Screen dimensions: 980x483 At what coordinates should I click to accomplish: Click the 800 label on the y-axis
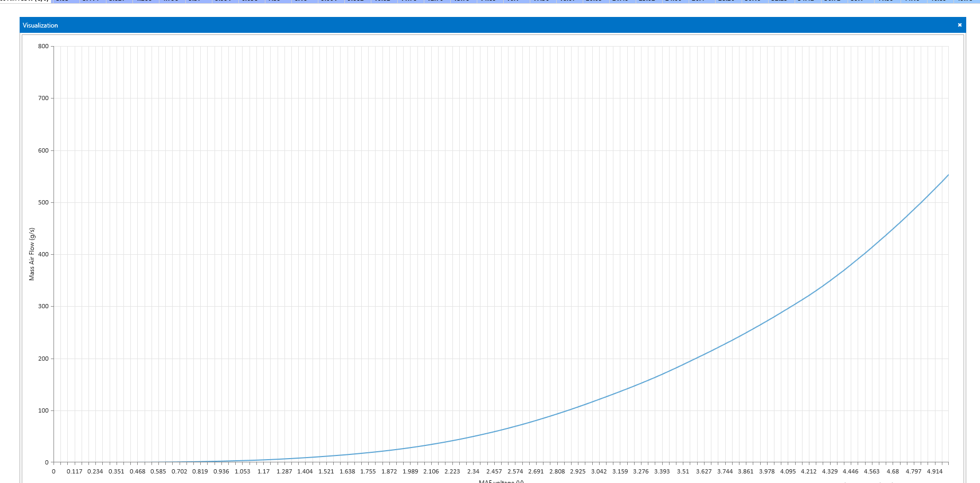click(43, 47)
